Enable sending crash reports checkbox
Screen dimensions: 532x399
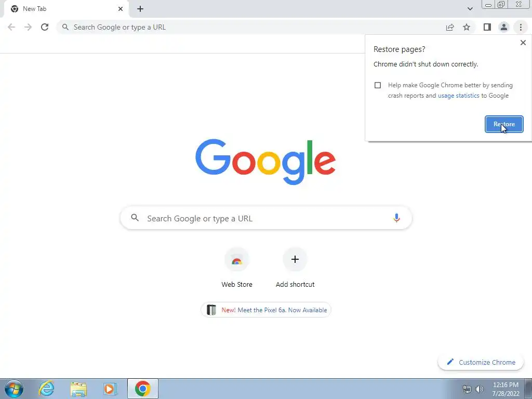[378, 85]
